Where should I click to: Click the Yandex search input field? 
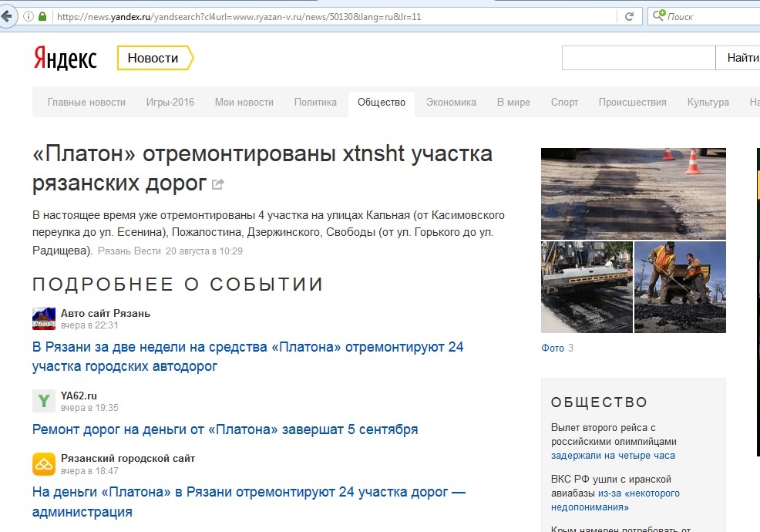click(x=638, y=59)
